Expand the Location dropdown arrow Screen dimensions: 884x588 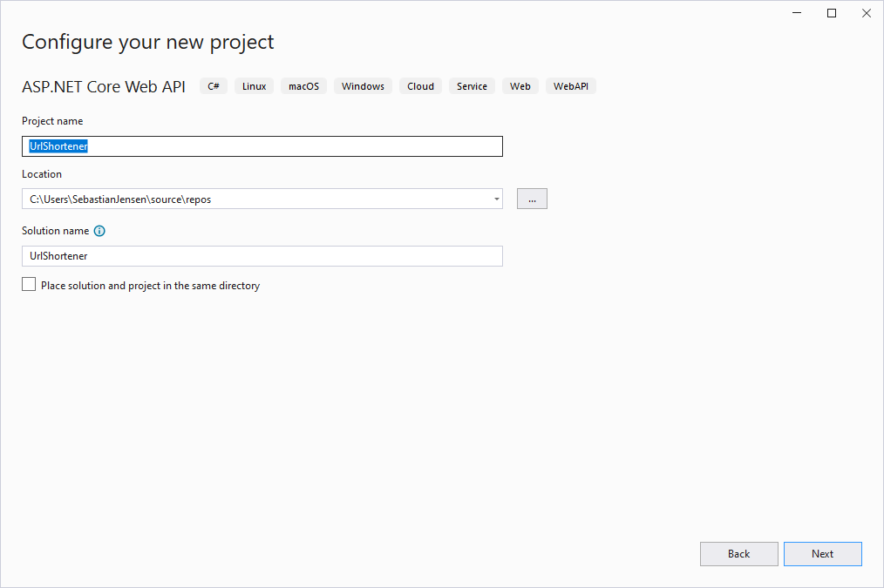[x=496, y=199]
